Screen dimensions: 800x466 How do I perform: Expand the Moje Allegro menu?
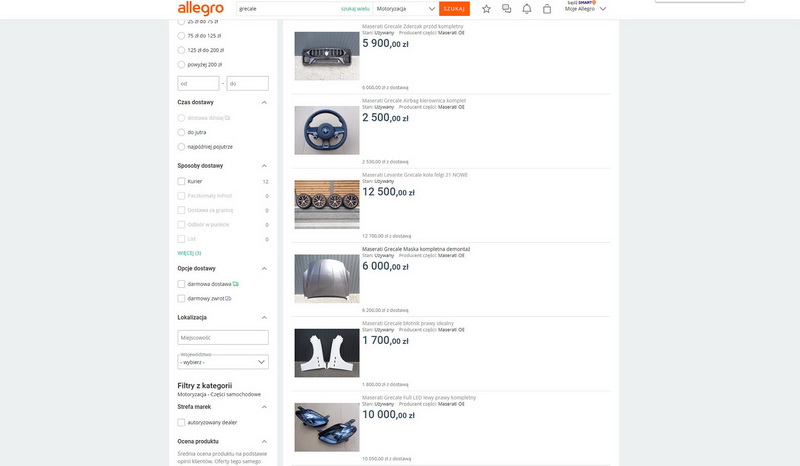coord(585,9)
